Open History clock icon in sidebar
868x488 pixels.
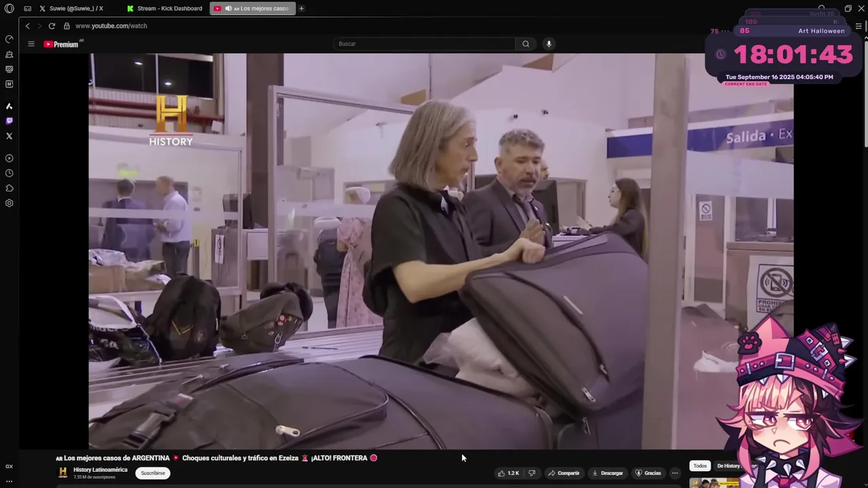pyautogui.click(x=9, y=173)
